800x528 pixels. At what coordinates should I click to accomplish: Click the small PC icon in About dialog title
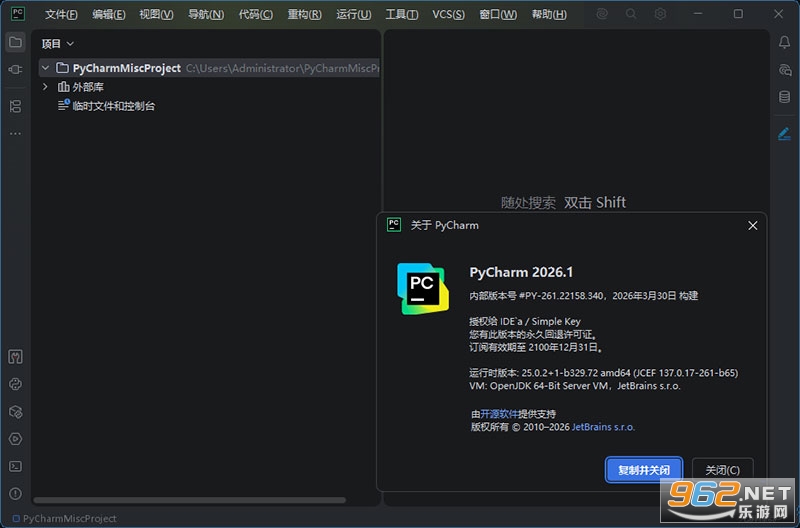pyautogui.click(x=394, y=224)
